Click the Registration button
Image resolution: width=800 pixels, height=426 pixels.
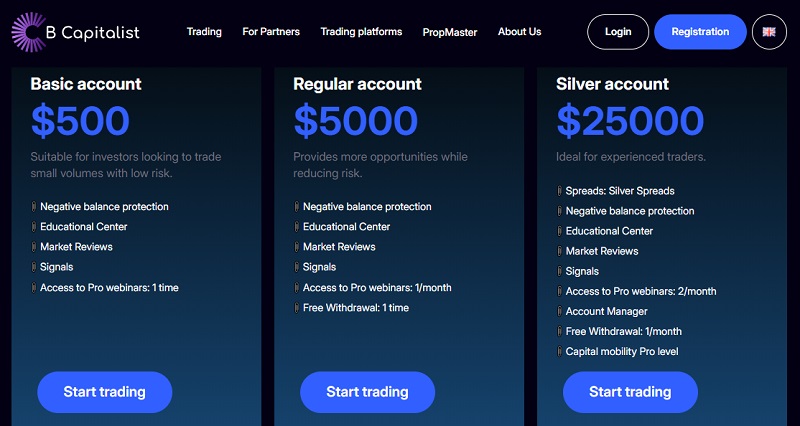(700, 32)
